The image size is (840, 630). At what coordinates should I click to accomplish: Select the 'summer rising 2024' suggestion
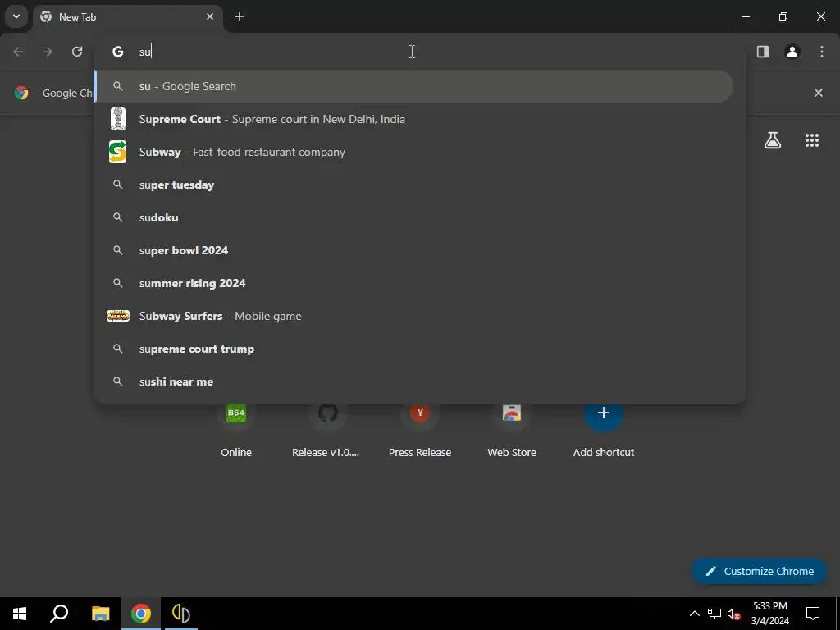pos(413,283)
